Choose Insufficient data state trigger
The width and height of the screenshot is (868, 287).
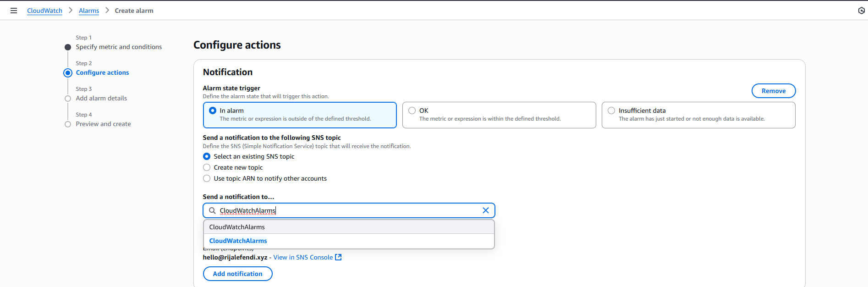click(611, 110)
